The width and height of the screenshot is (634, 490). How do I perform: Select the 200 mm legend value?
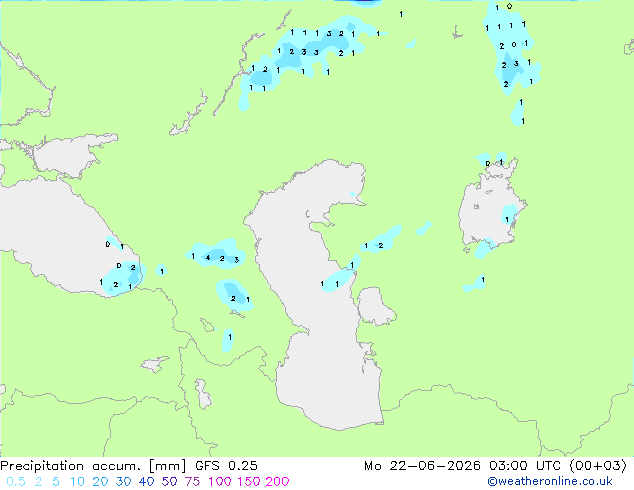click(x=277, y=482)
